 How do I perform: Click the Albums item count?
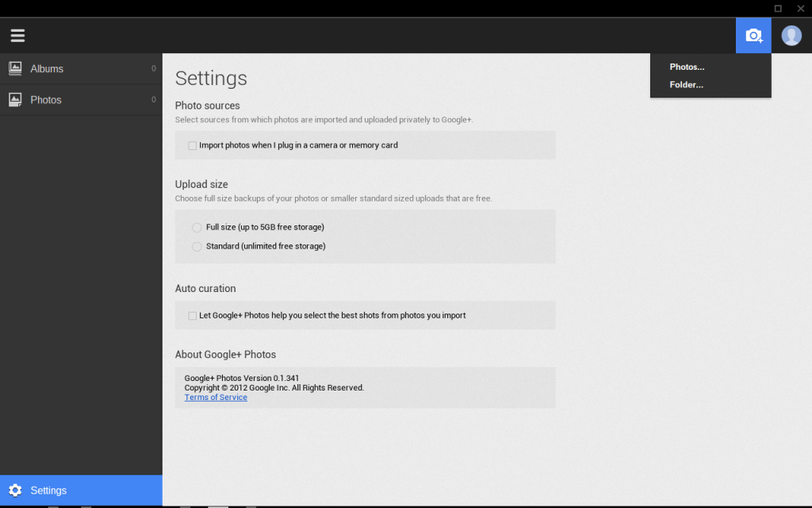coord(154,69)
